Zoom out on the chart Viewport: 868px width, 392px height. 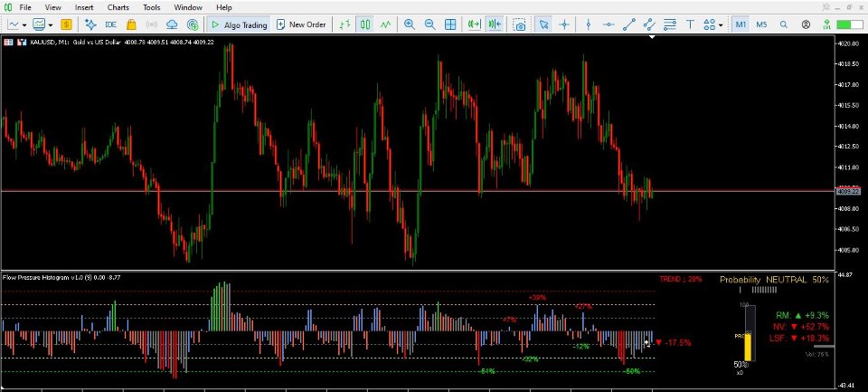coord(430,25)
